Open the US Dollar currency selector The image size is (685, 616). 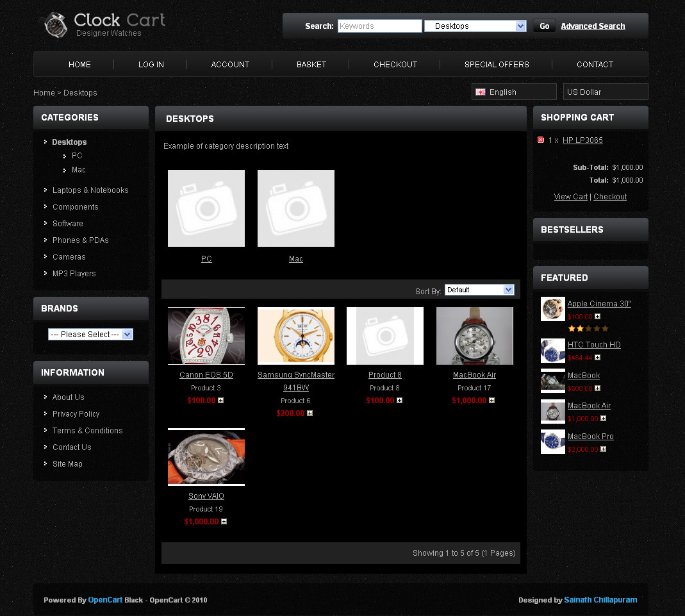606,92
